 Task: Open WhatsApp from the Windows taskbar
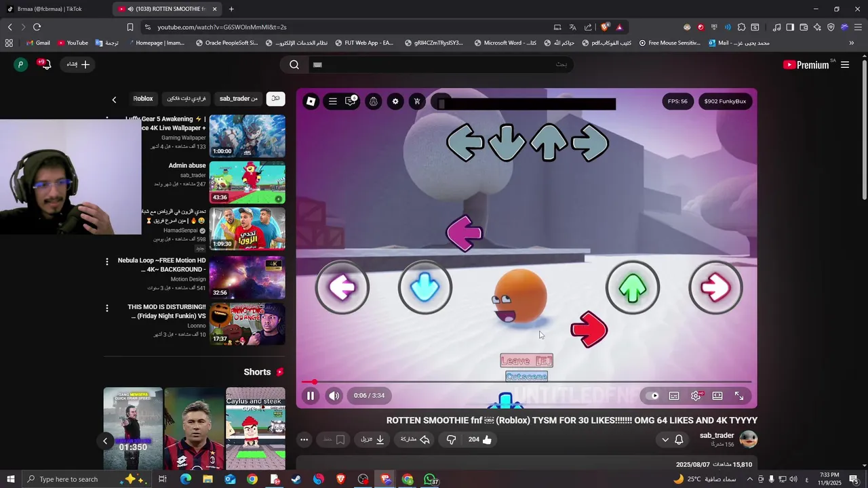click(x=430, y=479)
